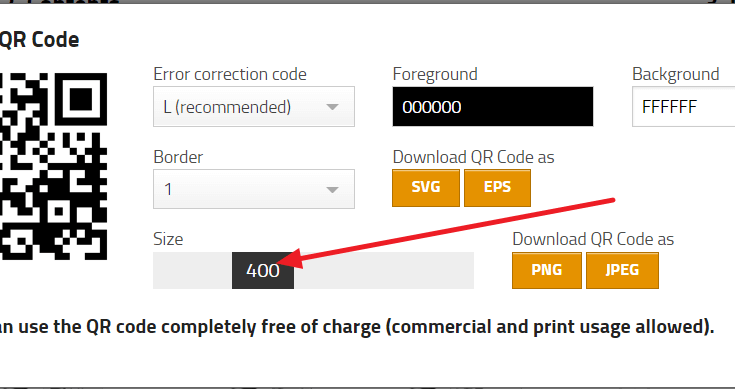735x389 pixels.
Task: Open the Border value dropdown
Action: click(x=254, y=189)
